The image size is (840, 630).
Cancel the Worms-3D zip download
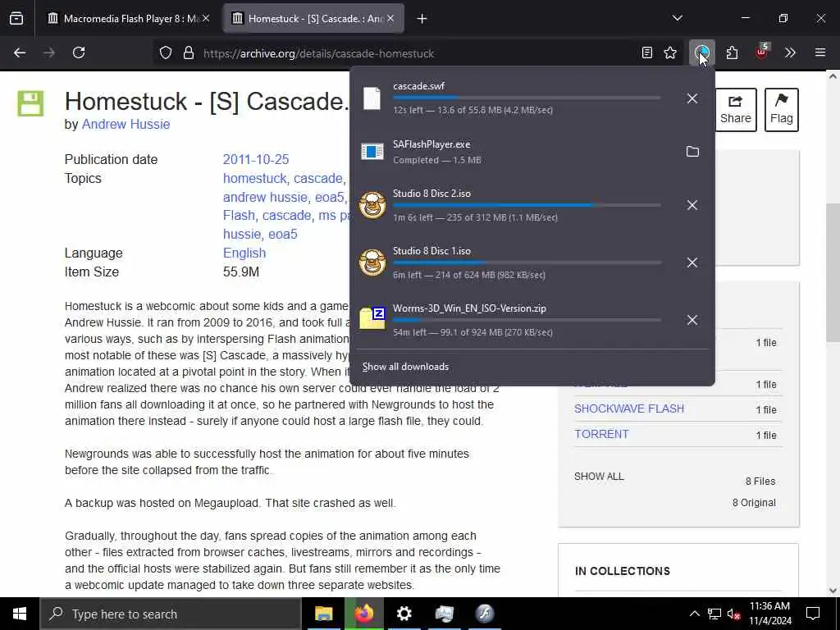pyautogui.click(x=692, y=320)
